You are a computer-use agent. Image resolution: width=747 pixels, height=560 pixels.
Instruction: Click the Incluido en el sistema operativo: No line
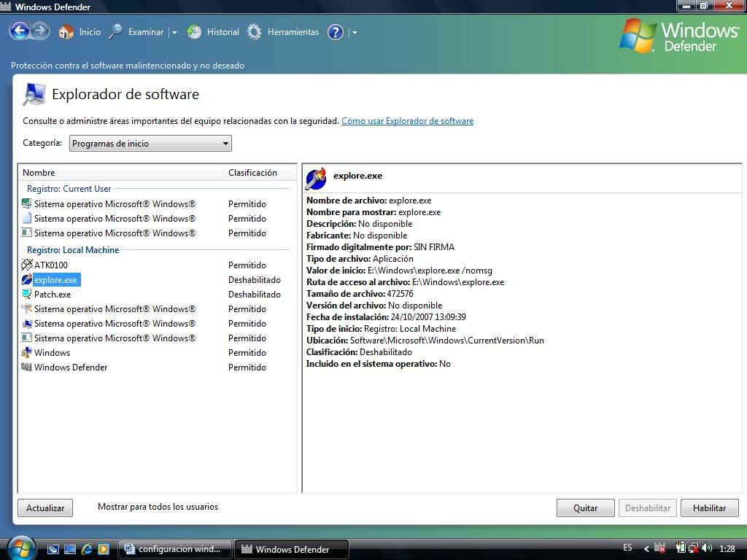coord(379,364)
